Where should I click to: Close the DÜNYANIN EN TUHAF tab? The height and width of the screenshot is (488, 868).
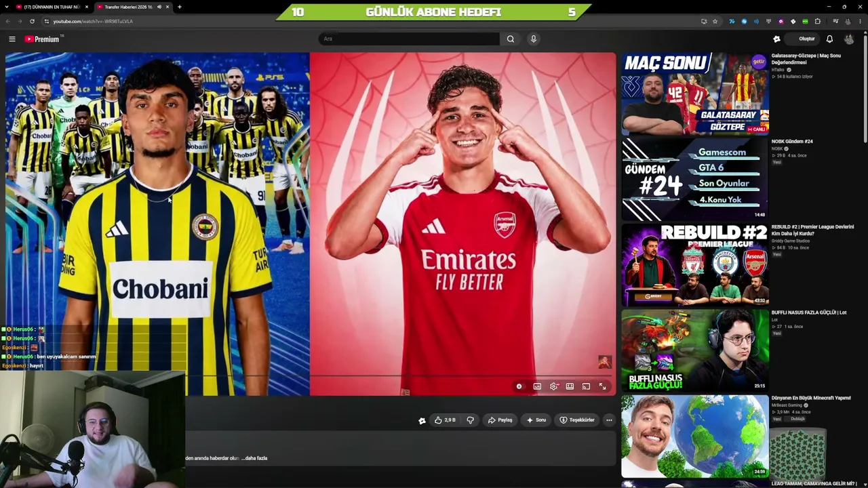pyautogui.click(x=86, y=7)
